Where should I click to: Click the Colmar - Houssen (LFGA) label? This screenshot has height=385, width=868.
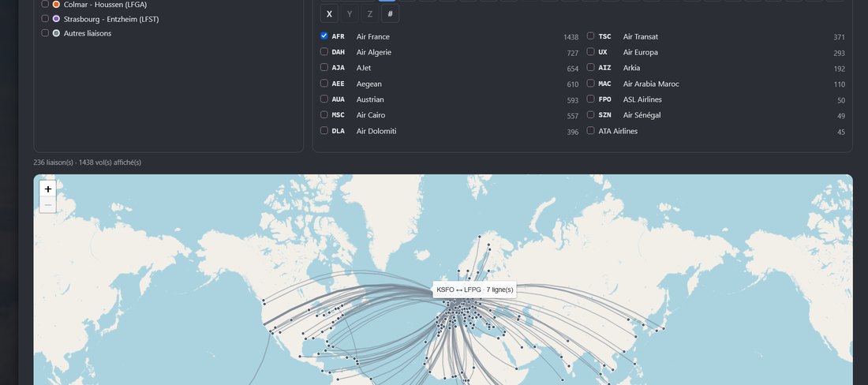point(105,5)
